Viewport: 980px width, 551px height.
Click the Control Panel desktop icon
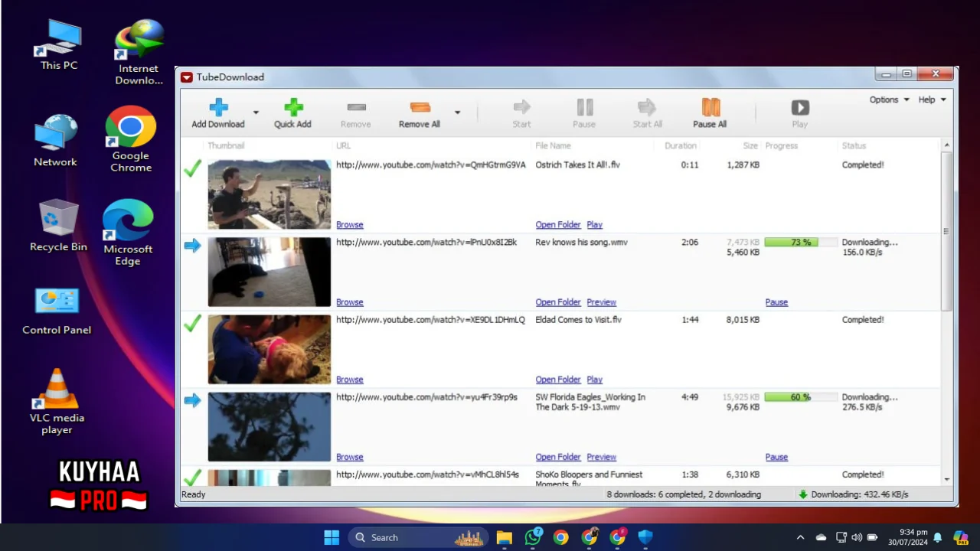click(57, 311)
